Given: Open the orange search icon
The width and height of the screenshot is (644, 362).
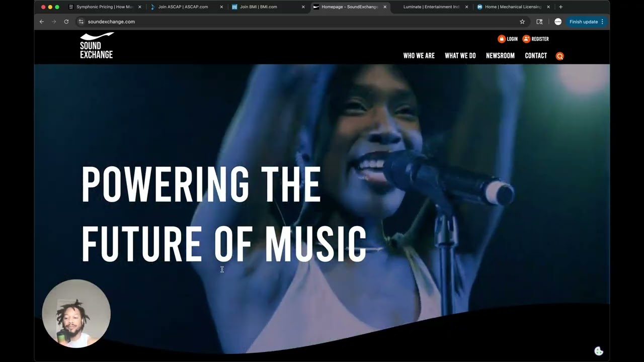Looking at the screenshot, I should [559, 56].
